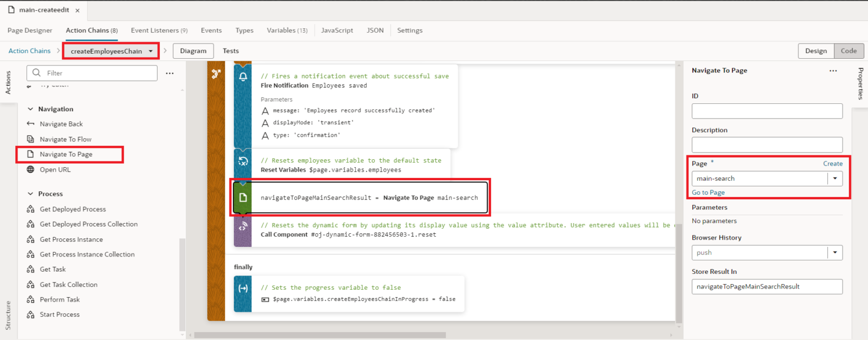Viewport: 868px width, 340px height.
Task: Expand the Page main-search combo box
Action: pyautogui.click(x=835, y=178)
